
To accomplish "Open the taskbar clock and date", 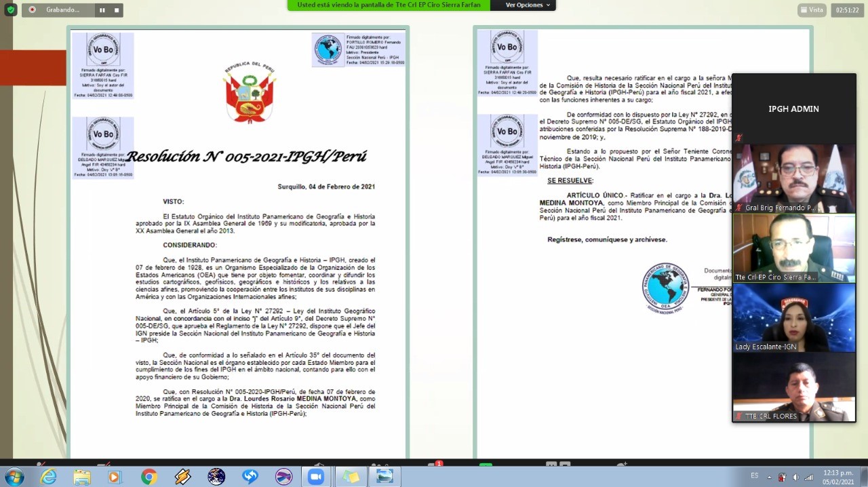I will 837,477.
